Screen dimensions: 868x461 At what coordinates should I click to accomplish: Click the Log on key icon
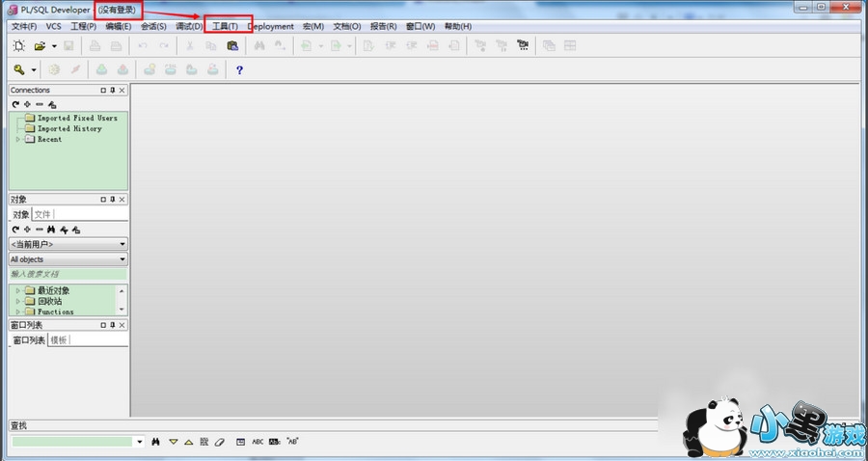[x=19, y=69]
